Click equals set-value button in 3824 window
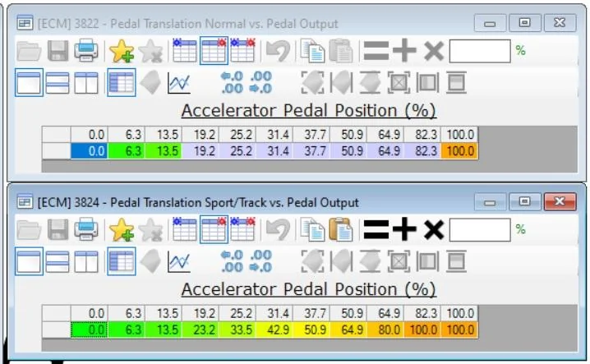The width and height of the screenshot is (590, 364). pos(376,229)
